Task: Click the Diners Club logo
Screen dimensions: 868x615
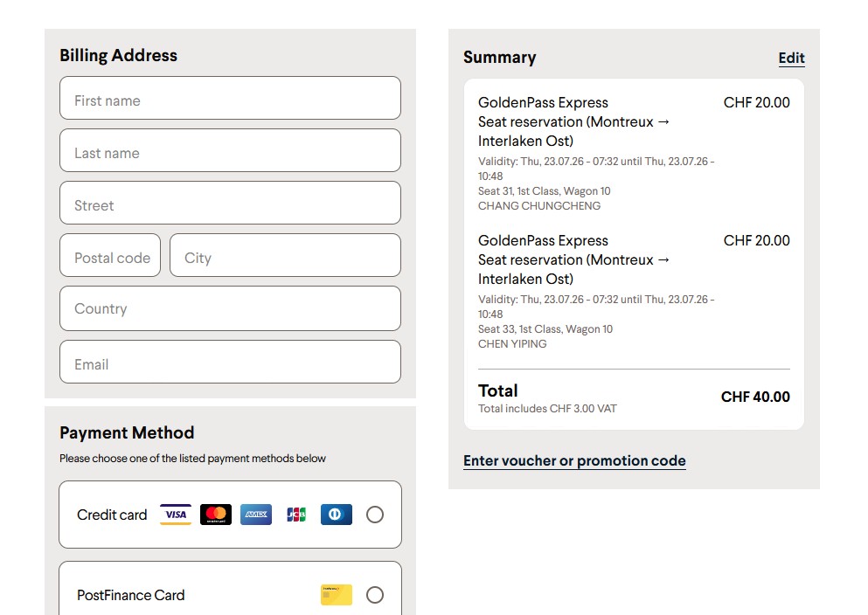Action: pos(336,515)
